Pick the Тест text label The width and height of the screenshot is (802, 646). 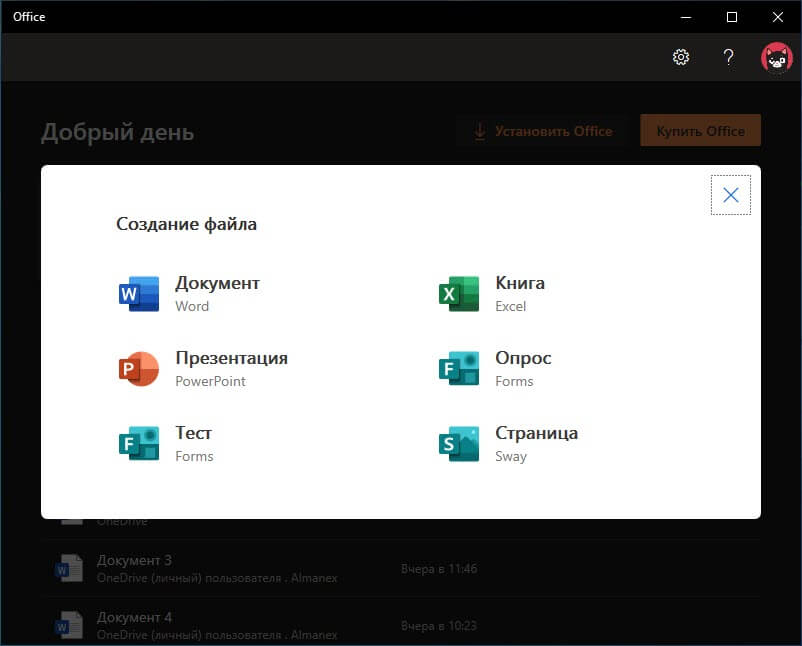[x=194, y=433]
